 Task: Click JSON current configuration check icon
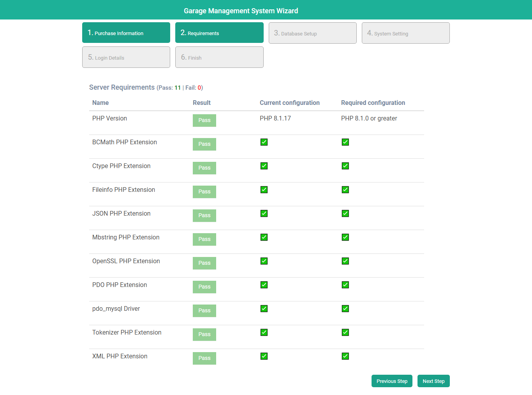tap(264, 213)
